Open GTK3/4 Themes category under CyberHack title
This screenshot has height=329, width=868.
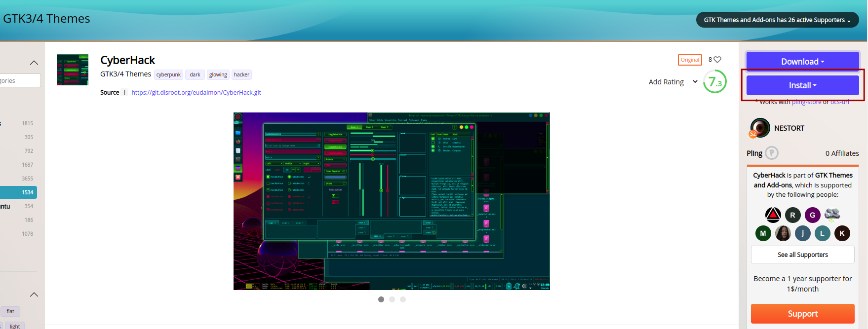125,74
